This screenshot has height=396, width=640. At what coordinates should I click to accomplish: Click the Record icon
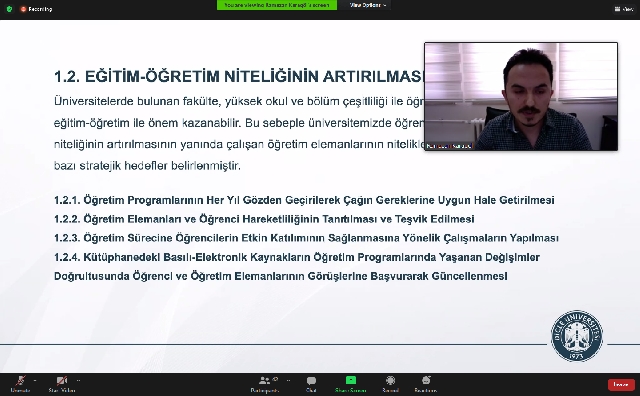tap(390, 384)
